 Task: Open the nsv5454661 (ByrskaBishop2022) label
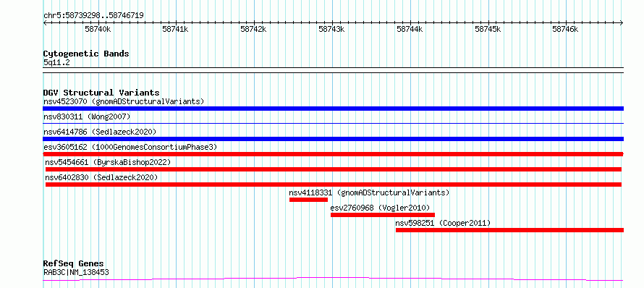click(108, 162)
